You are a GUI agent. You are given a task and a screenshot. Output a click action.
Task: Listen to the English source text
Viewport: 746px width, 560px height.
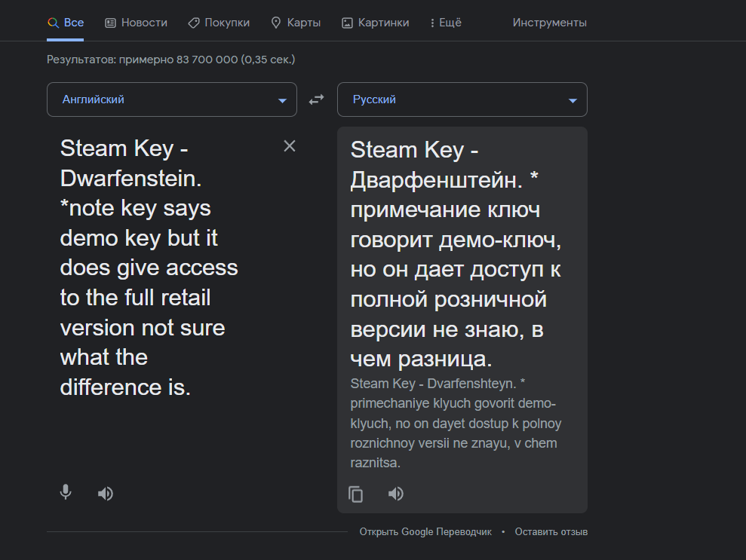tap(105, 494)
